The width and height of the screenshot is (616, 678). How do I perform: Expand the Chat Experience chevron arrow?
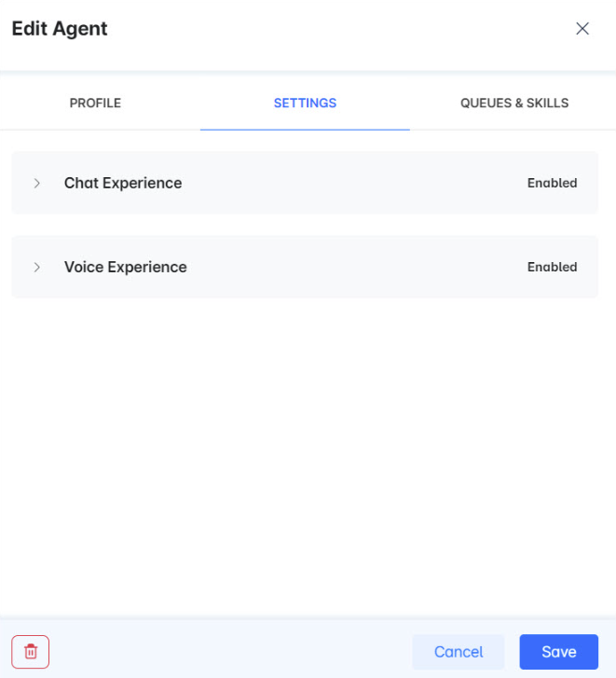37,183
